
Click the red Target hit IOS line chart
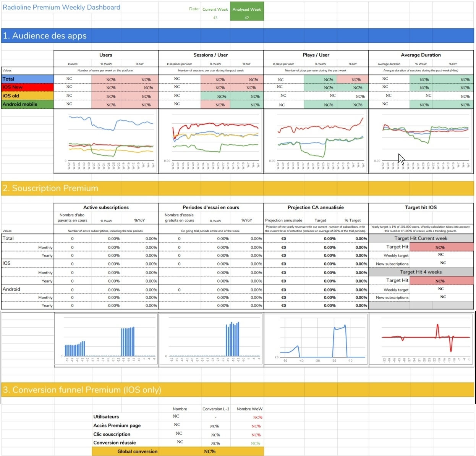420,339
